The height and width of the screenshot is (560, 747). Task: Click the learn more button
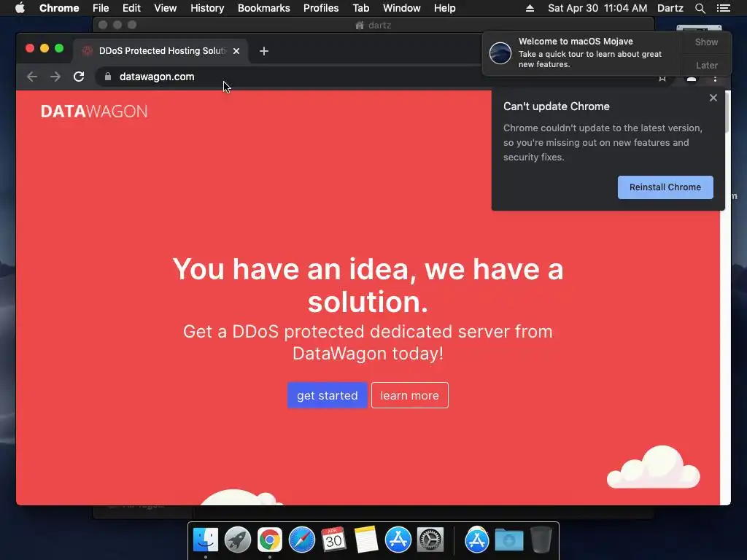[410, 395]
